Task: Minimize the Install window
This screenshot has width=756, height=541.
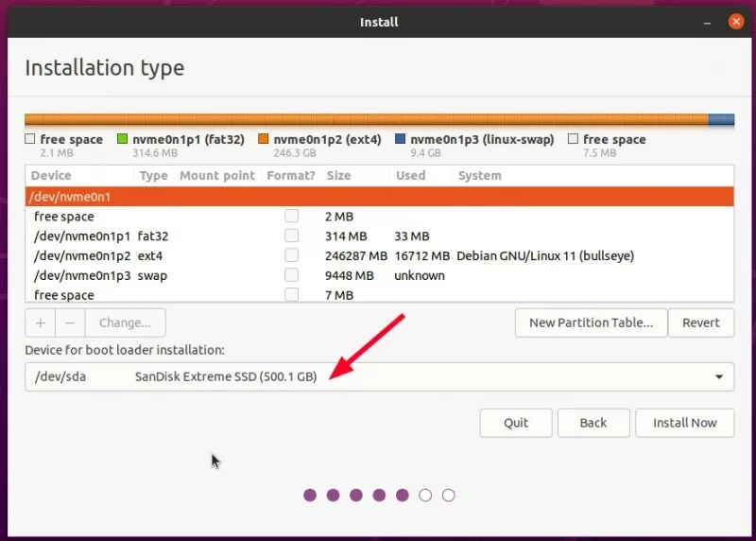Action: [x=707, y=22]
